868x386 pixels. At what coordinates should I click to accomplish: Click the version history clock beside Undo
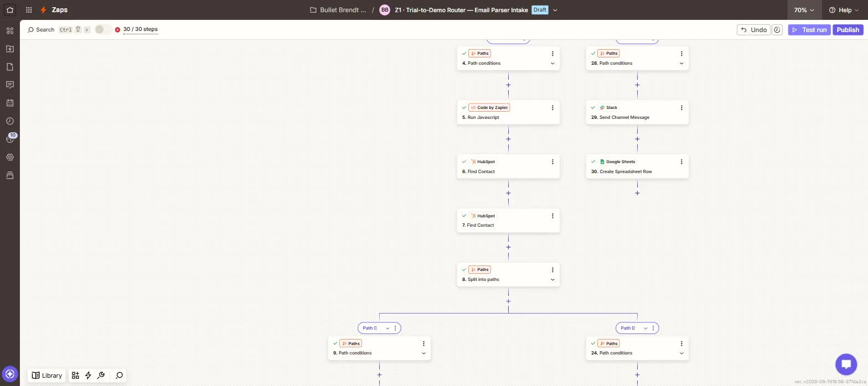click(x=777, y=30)
